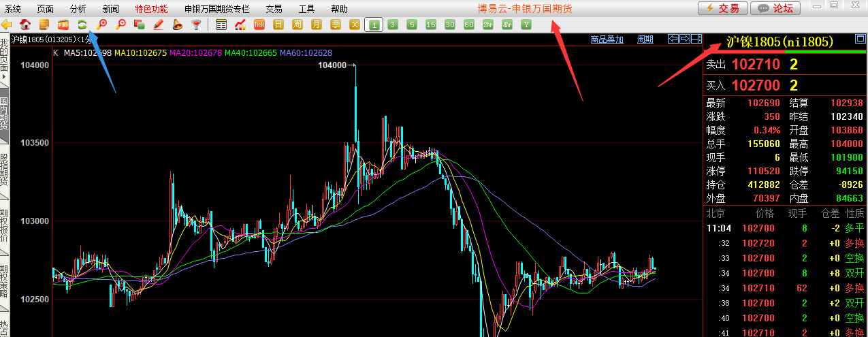Switch to daily (日) K-line period

pos(278,25)
